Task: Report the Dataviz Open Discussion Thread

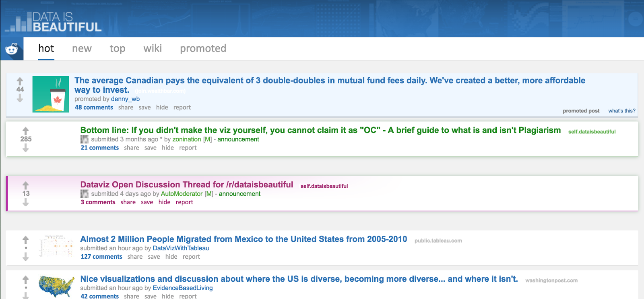Action: 184,202
